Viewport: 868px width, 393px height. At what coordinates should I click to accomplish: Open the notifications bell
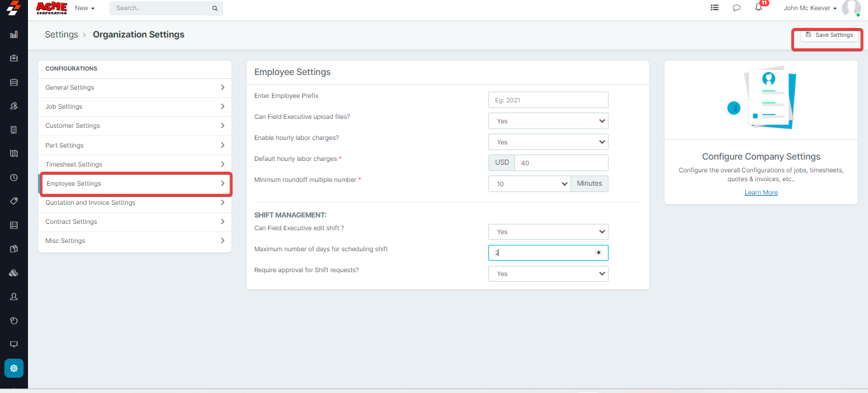point(759,8)
